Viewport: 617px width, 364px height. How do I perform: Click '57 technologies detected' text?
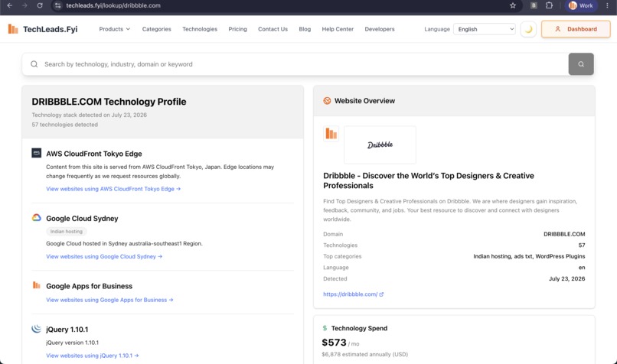pos(65,125)
